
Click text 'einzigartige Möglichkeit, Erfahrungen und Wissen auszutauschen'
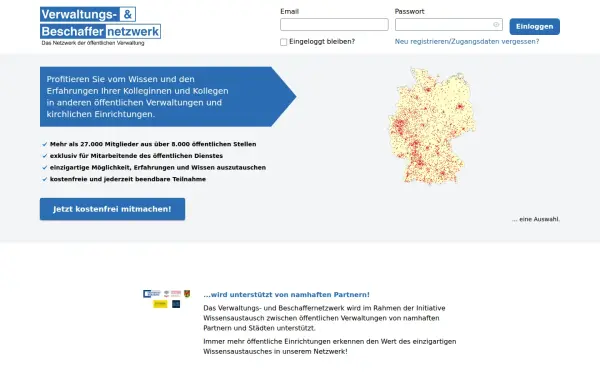(158, 167)
